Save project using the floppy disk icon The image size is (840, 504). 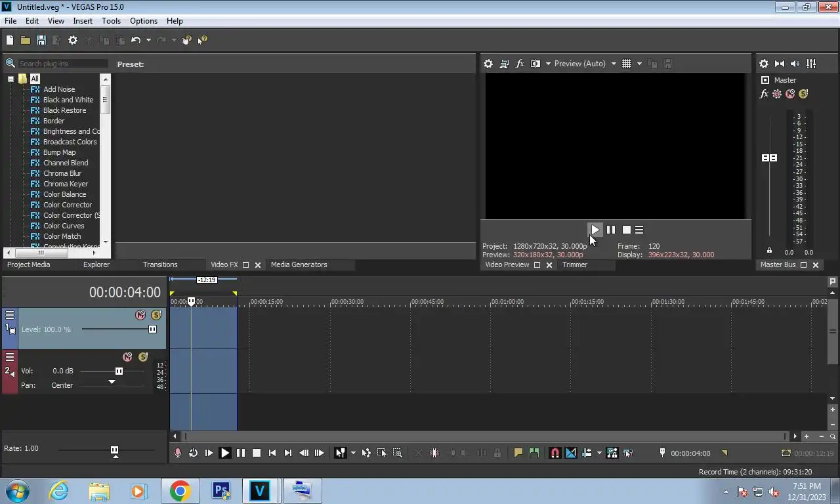point(41,40)
